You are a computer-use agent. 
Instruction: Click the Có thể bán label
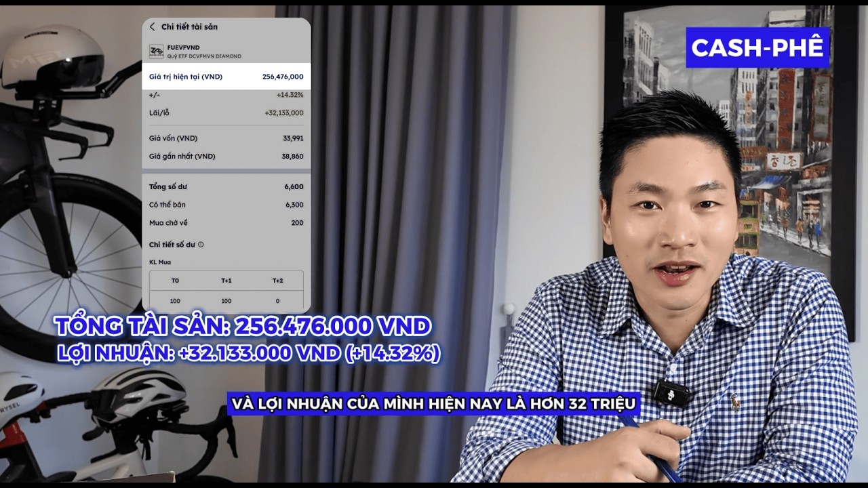point(167,205)
